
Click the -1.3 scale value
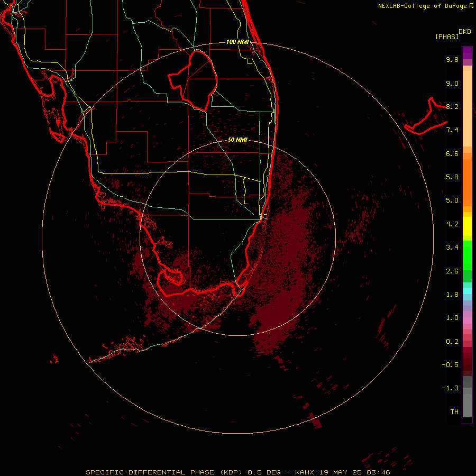click(x=450, y=388)
